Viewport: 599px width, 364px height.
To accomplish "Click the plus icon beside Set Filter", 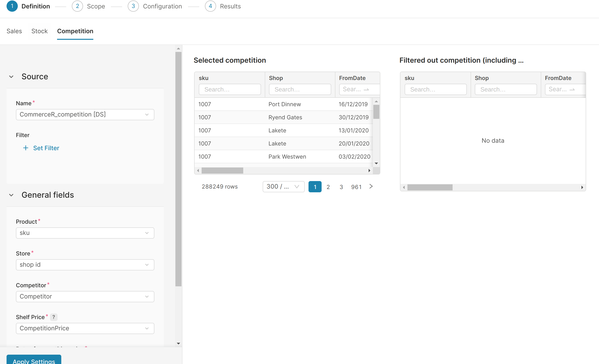I will (x=25, y=148).
